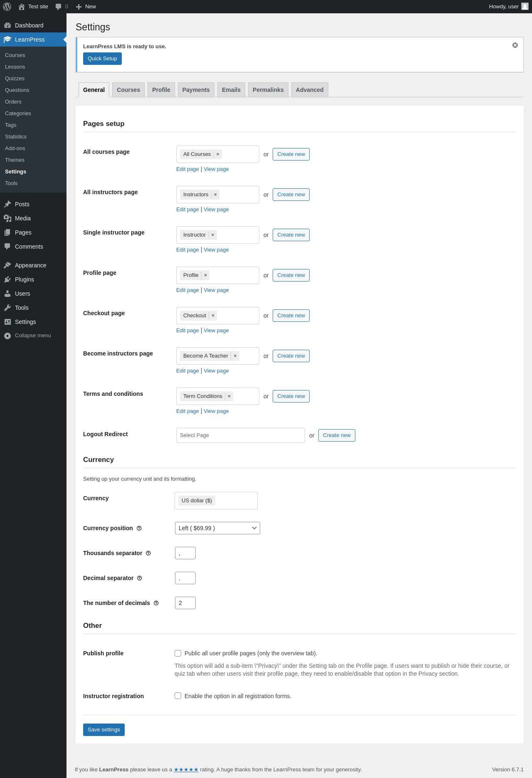Open the Currency position dropdown

(x=217, y=528)
